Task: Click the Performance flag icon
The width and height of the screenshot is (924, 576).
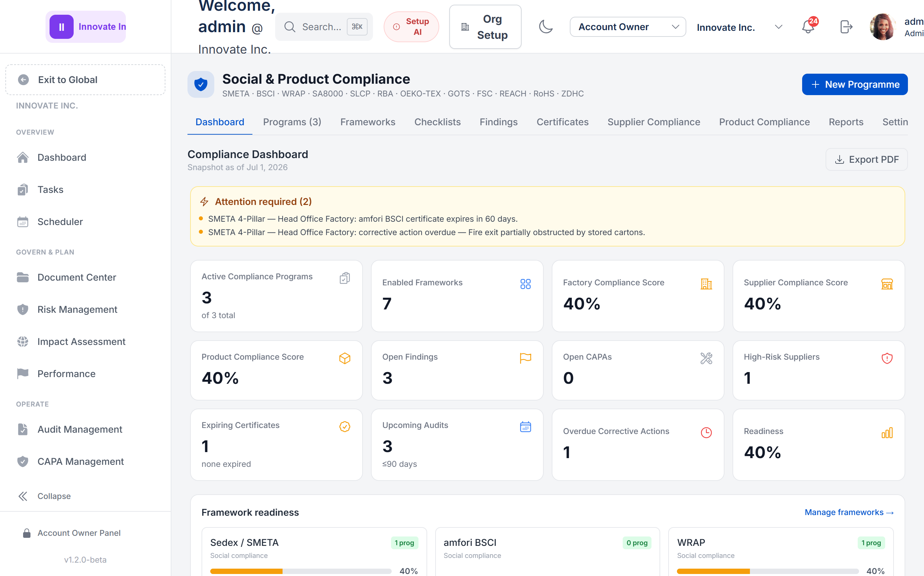Action: click(x=23, y=374)
